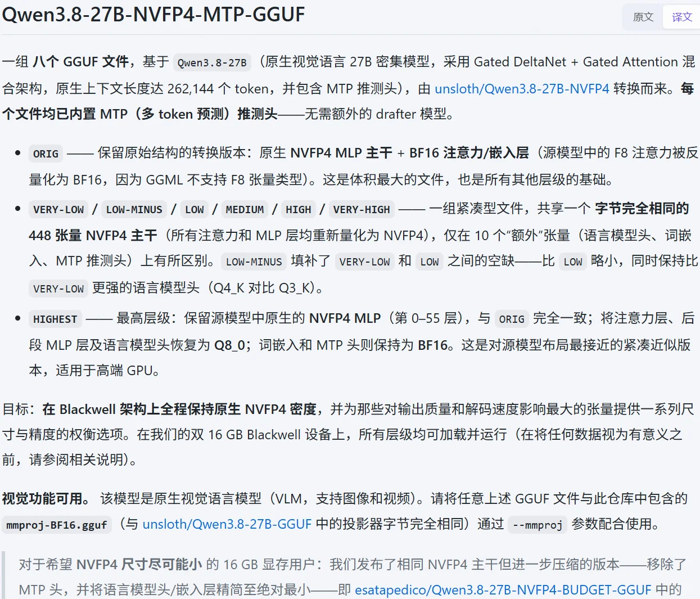Click the HIGH tag between MEDIUM and VERY-HIGH

pos(298,209)
